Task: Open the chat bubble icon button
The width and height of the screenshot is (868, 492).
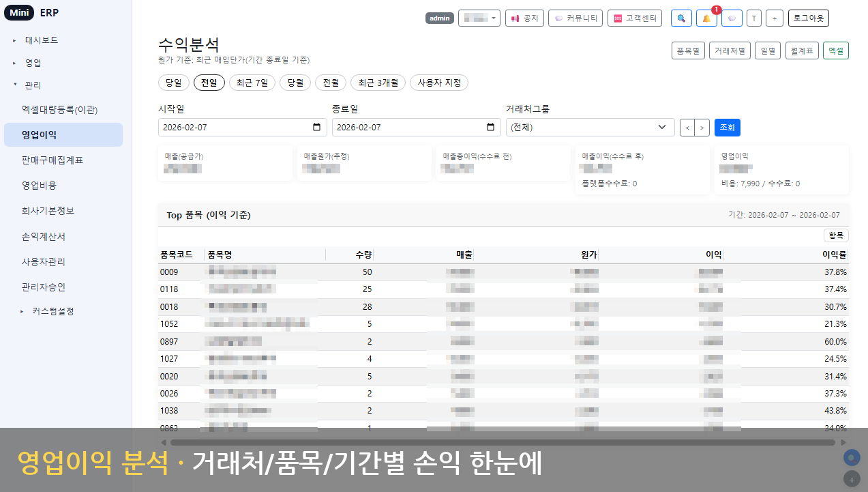Action: [x=732, y=18]
